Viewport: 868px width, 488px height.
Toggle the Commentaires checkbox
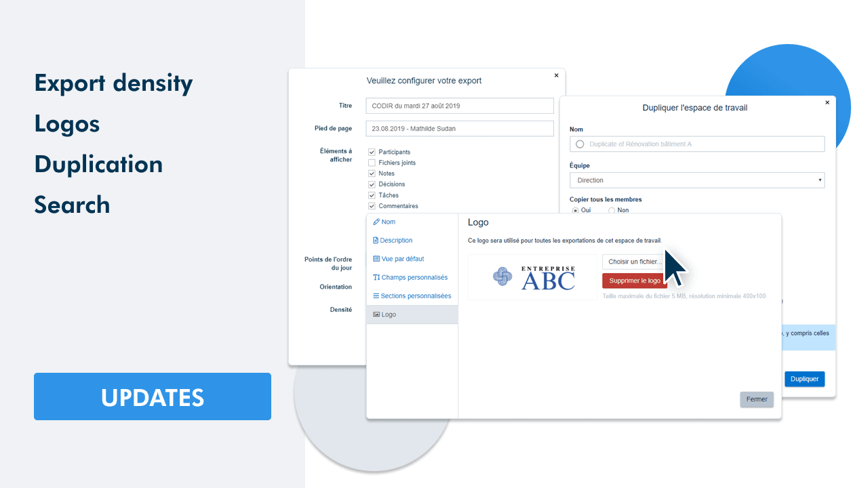pyautogui.click(x=372, y=206)
